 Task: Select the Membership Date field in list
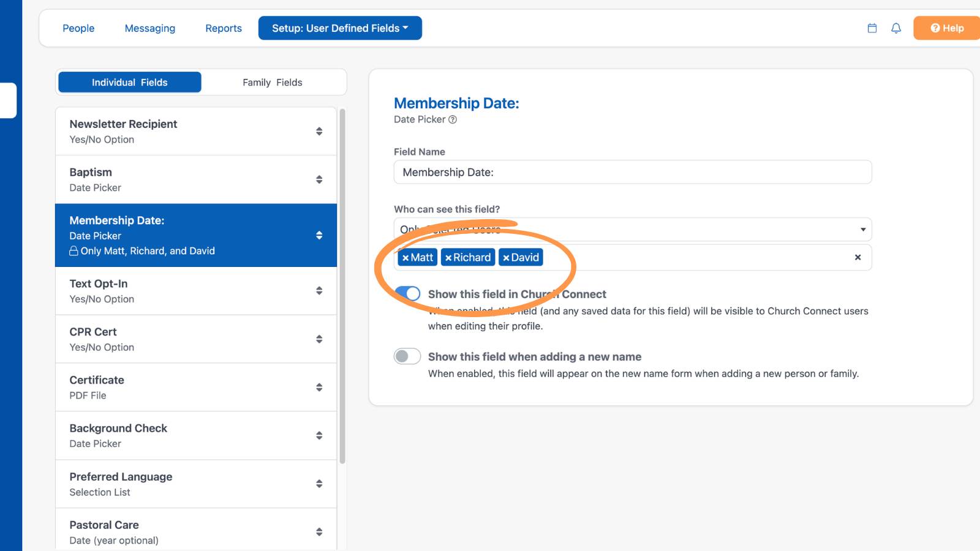(x=196, y=235)
